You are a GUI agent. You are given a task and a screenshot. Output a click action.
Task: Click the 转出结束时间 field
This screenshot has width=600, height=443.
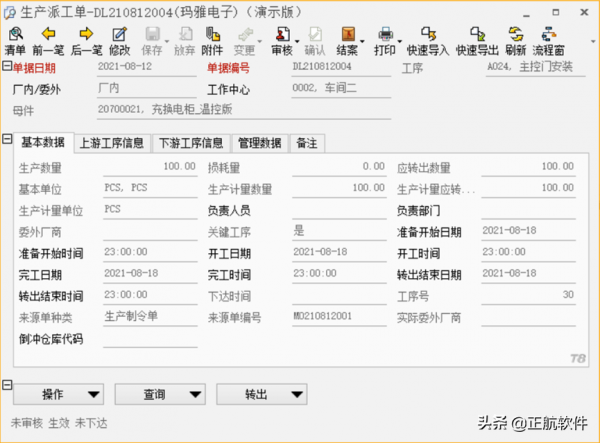click(150, 296)
